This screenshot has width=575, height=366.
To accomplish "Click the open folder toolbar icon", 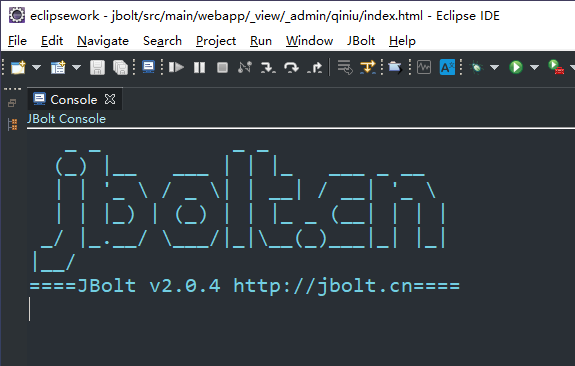I will point(395,67).
